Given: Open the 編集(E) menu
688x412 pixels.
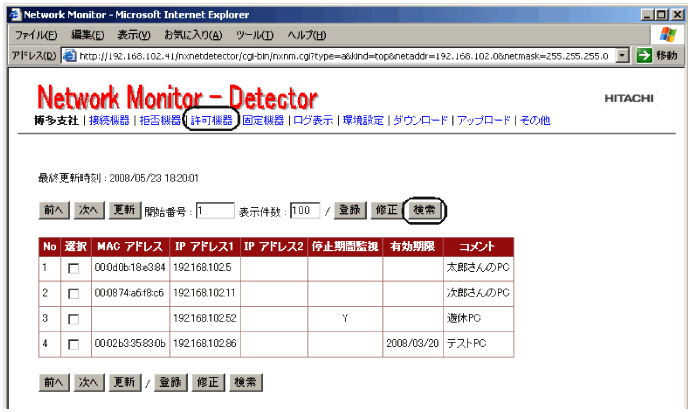Looking at the screenshot, I should [x=88, y=35].
